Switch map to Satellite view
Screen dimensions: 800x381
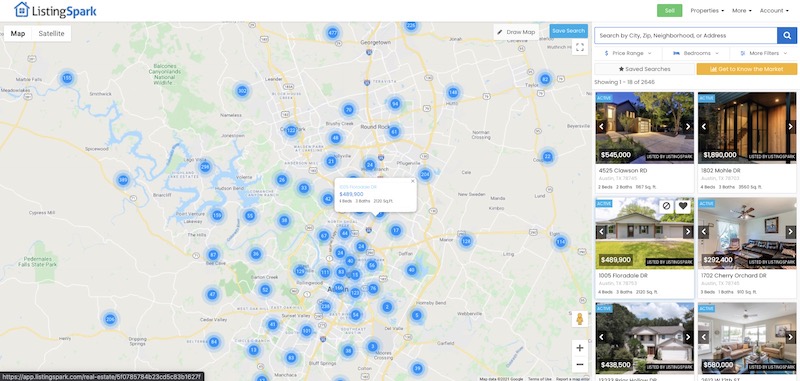tap(52, 34)
